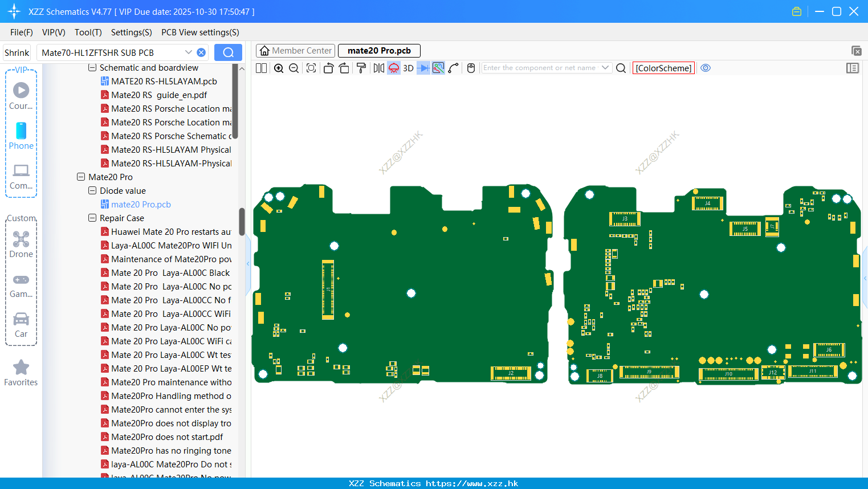Open Maintenance of Mate20Pro document
Image resolution: width=868 pixels, height=489 pixels.
166,259
